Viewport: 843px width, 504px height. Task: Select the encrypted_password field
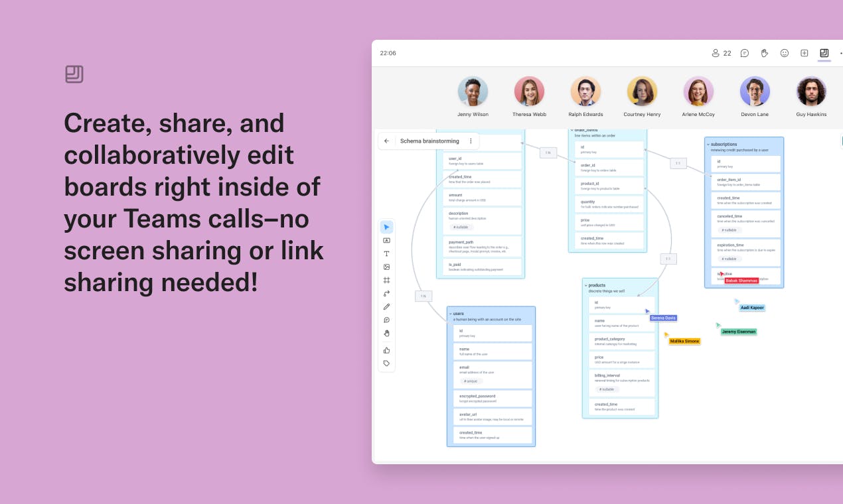(493, 399)
